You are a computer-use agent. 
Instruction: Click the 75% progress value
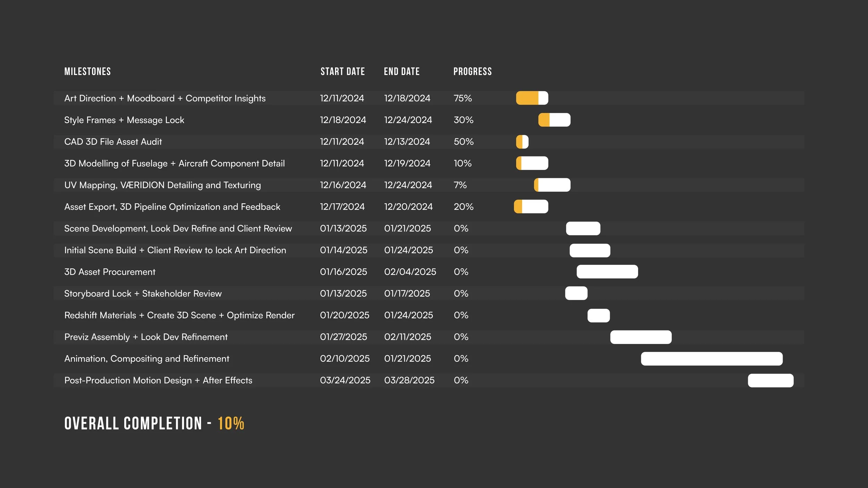463,99
